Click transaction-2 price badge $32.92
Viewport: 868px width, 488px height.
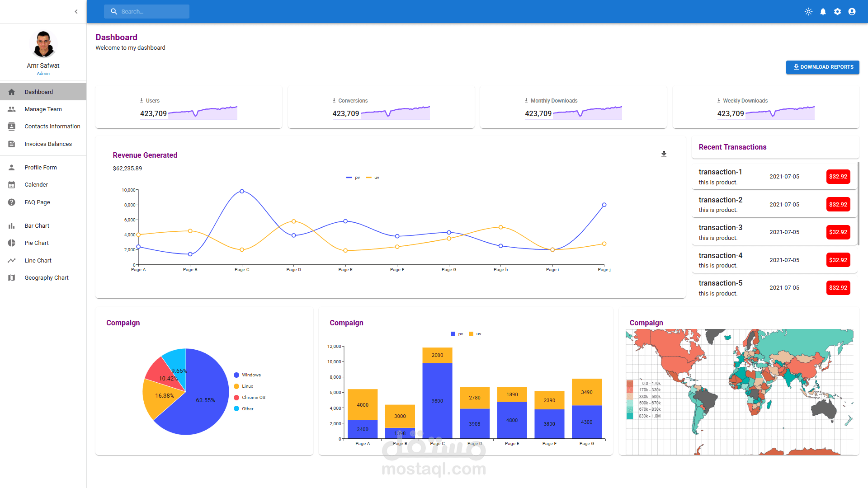tap(838, 205)
